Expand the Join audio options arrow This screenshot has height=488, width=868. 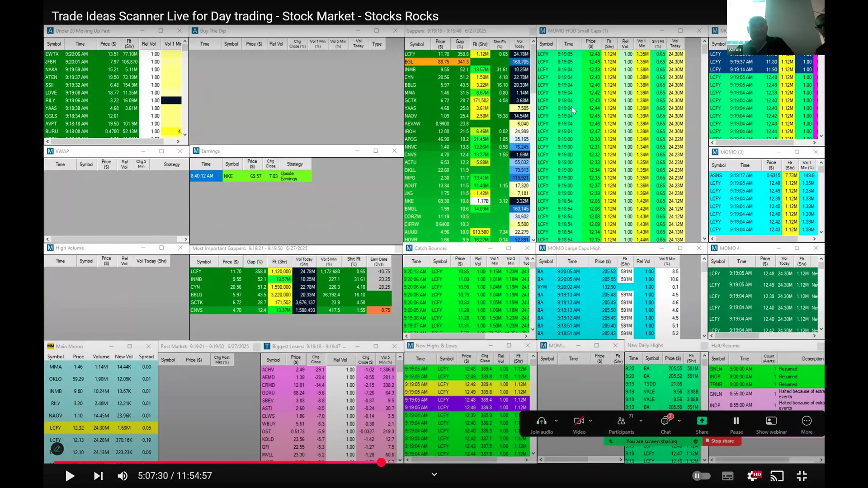(x=556, y=421)
